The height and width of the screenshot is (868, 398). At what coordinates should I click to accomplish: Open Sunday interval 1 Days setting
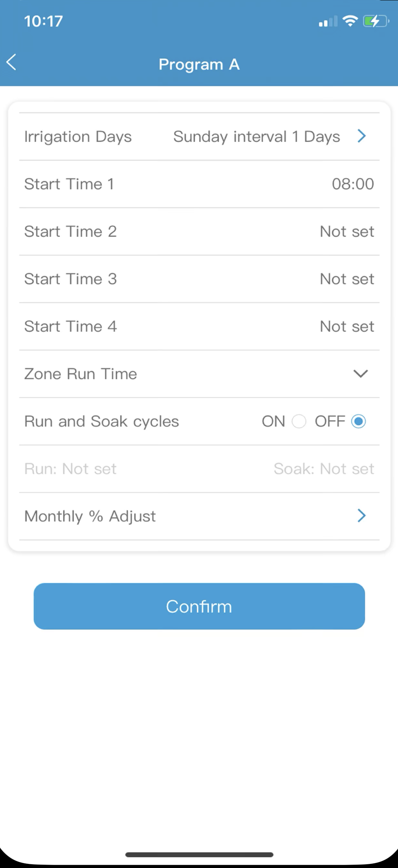click(256, 137)
